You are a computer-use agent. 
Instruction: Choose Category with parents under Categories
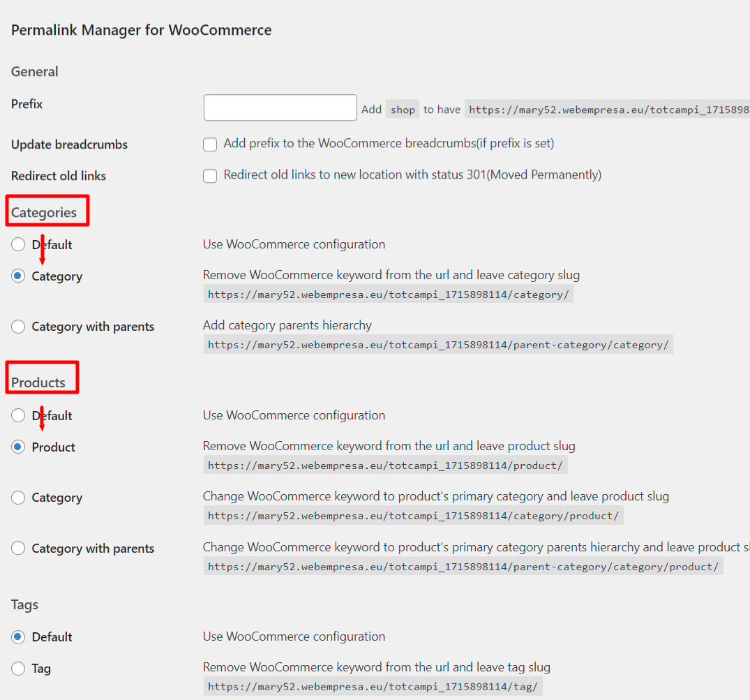[x=18, y=327]
